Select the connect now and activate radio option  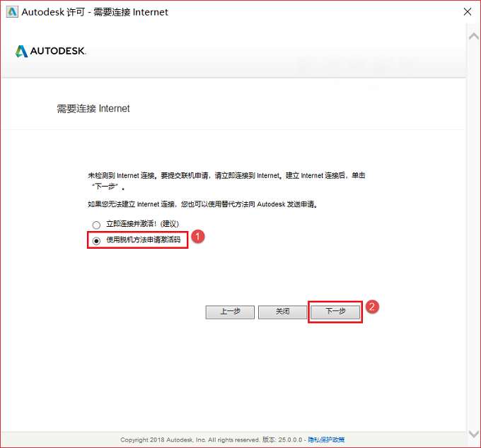[96, 225]
